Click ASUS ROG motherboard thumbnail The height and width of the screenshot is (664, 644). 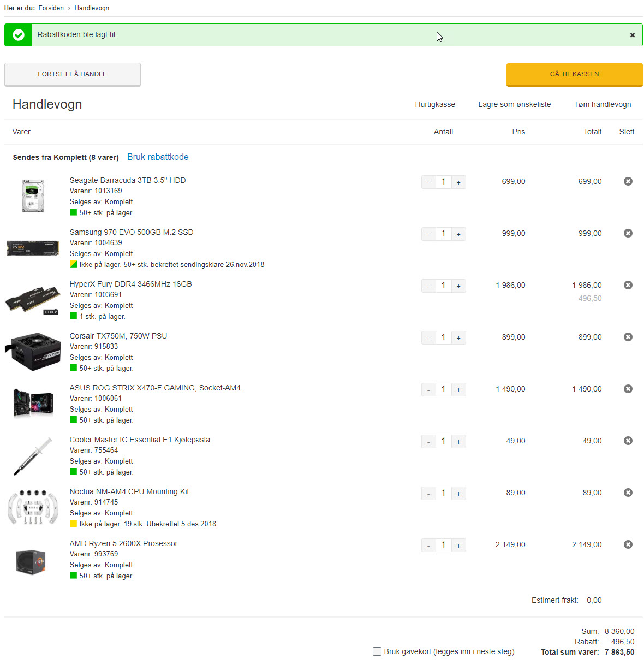click(x=33, y=402)
